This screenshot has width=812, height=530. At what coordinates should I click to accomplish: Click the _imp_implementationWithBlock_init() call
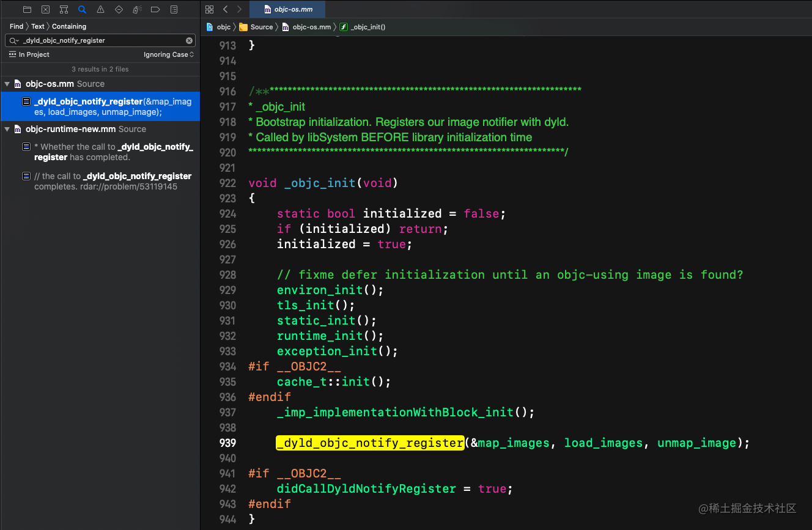point(405,412)
